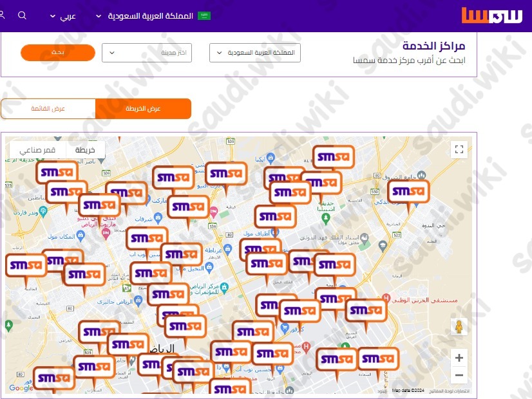Screen dimensions: 532x399
Task: Click the الرياض city label on map
Action: [x=162, y=349]
